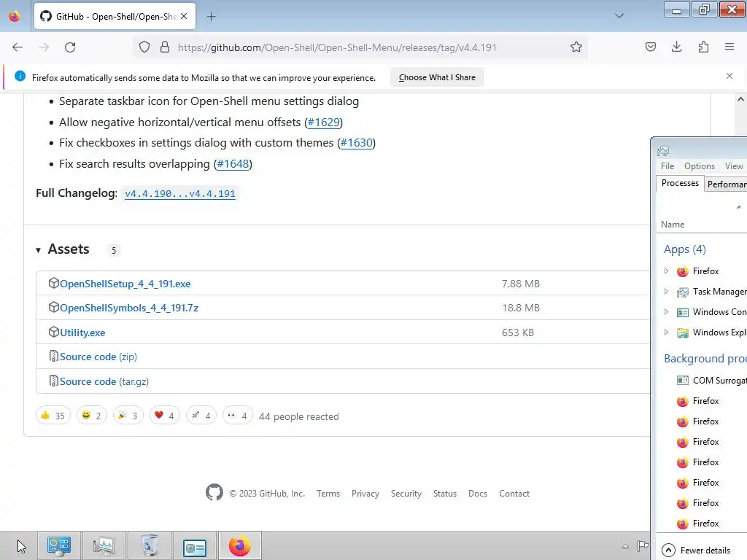Viewport: 747px width, 560px height.
Task: Switch to Performance tab in Task Manager
Action: tap(726, 184)
